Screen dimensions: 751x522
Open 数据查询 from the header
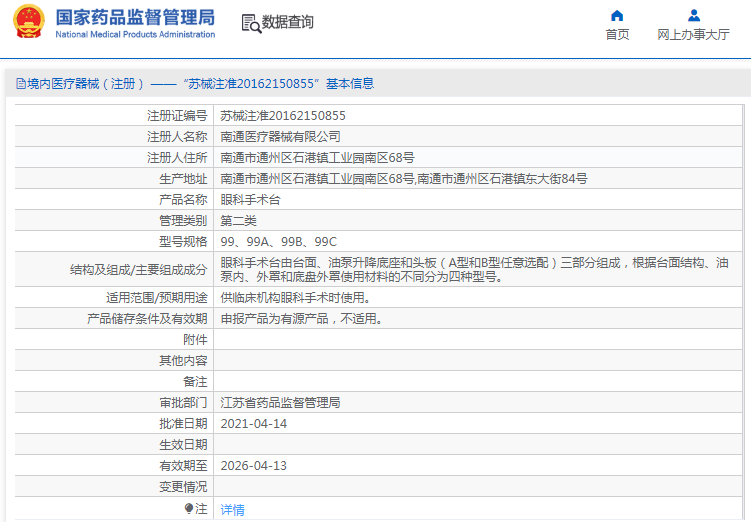click(288, 22)
